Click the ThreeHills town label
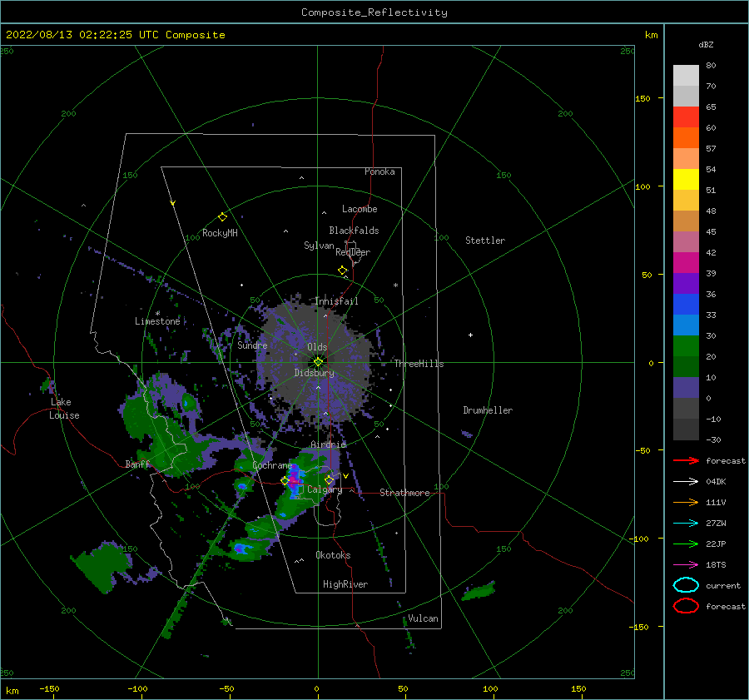749x700 pixels. click(x=419, y=364)
